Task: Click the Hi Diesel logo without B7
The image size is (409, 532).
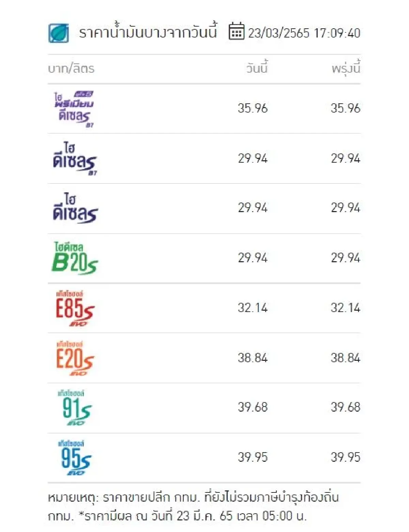Action: [75, 208]
